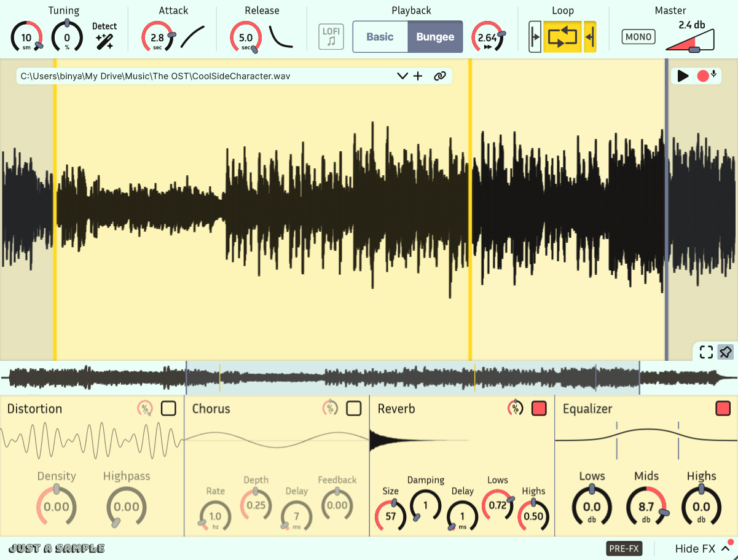Click the loop end marker icon
Screen dimensions: 738x560
590,37
